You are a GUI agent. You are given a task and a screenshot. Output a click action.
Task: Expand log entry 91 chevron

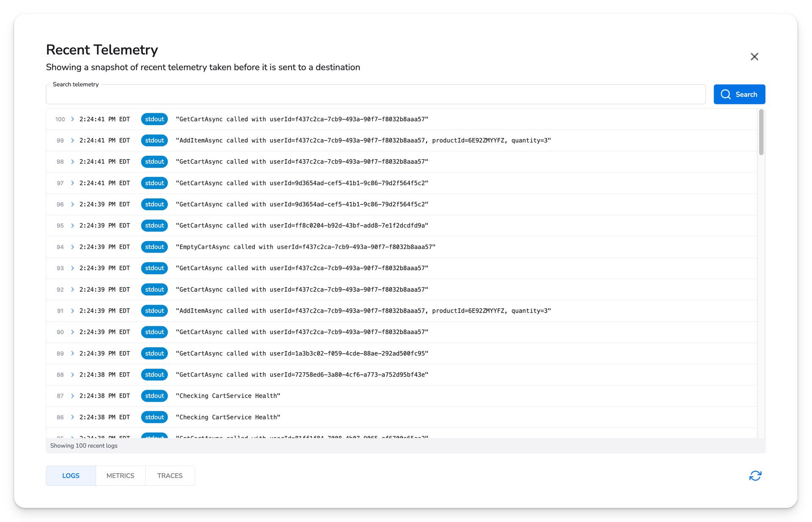[x=72, y=311]
